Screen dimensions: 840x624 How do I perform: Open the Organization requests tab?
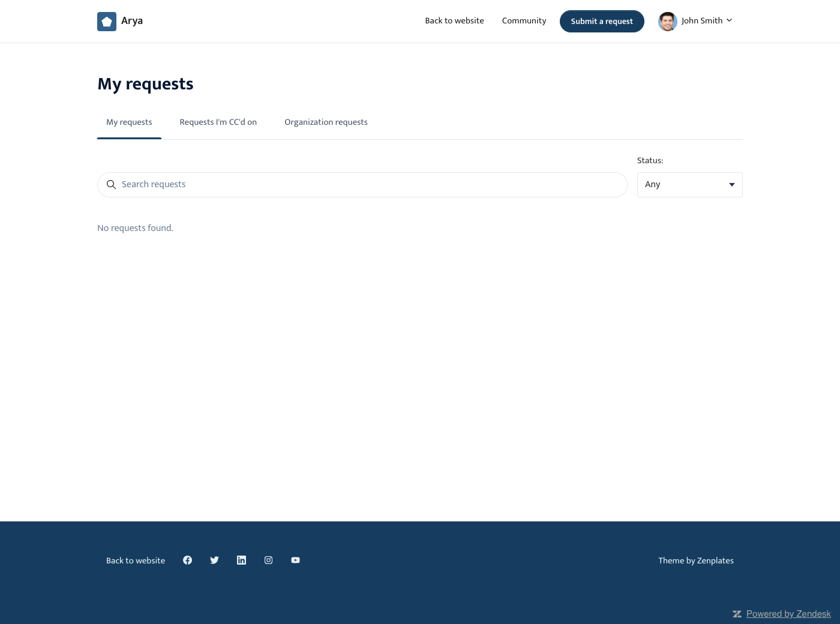(x=326, y=122)
